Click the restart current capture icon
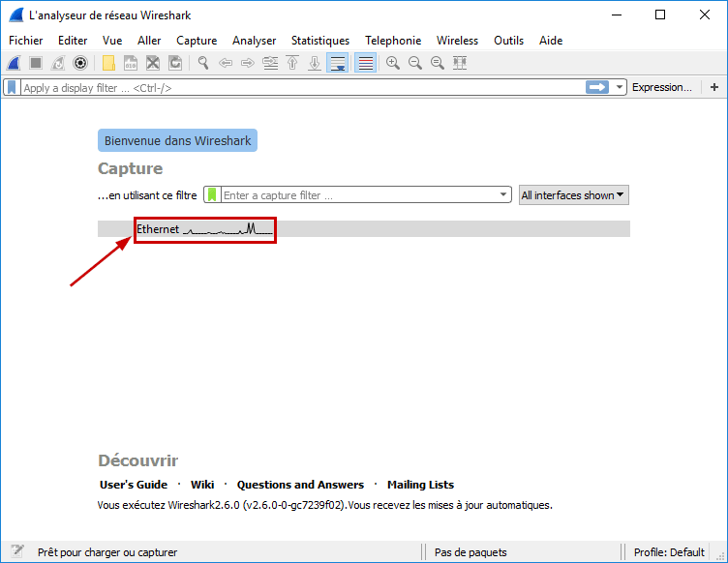728x563 pixels. click(x=58, y=63)
